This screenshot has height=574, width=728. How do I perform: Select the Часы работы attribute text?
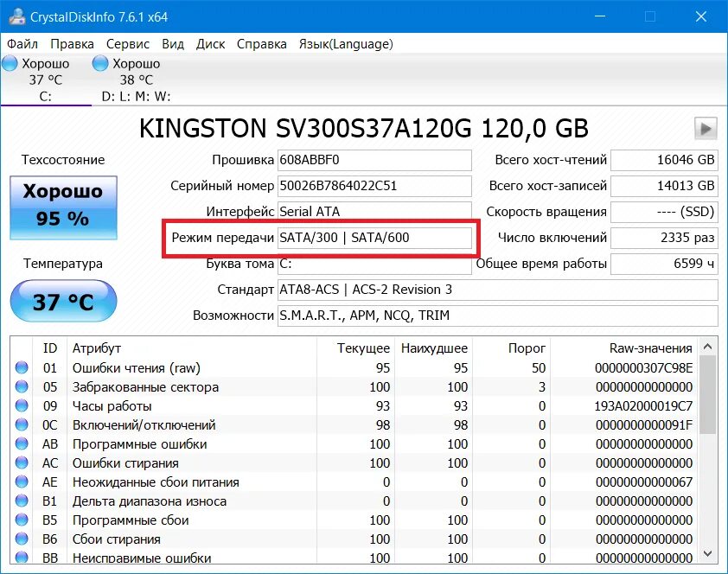(x=112, y=406)
